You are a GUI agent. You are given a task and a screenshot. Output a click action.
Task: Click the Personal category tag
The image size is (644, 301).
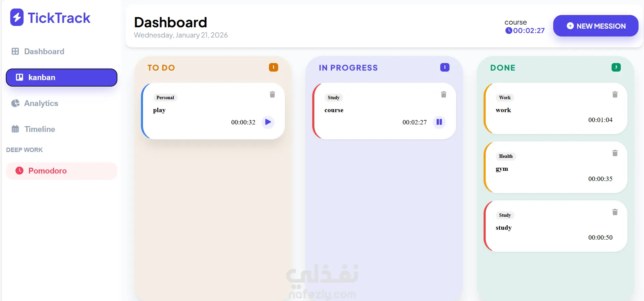[x=165, y=97]
